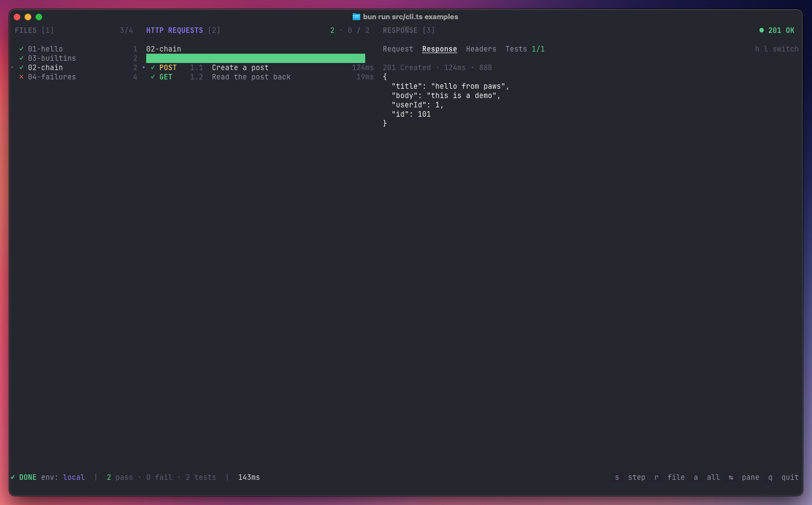
Task: Open the Headers tab
Action: [481, 49]
